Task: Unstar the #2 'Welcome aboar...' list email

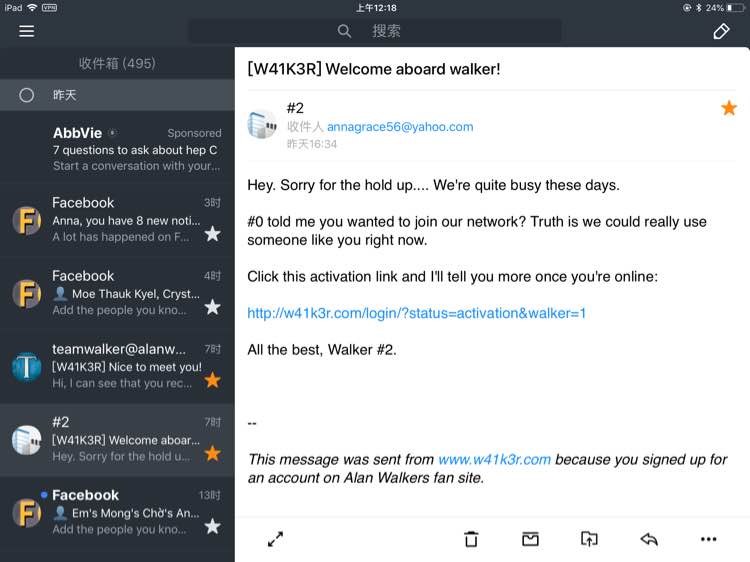Action: 212,453
